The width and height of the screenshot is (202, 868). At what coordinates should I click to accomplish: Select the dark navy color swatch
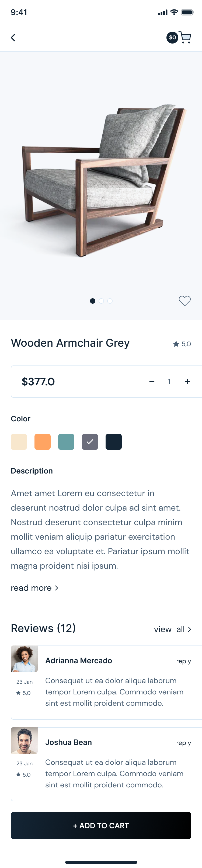(113, 442)
